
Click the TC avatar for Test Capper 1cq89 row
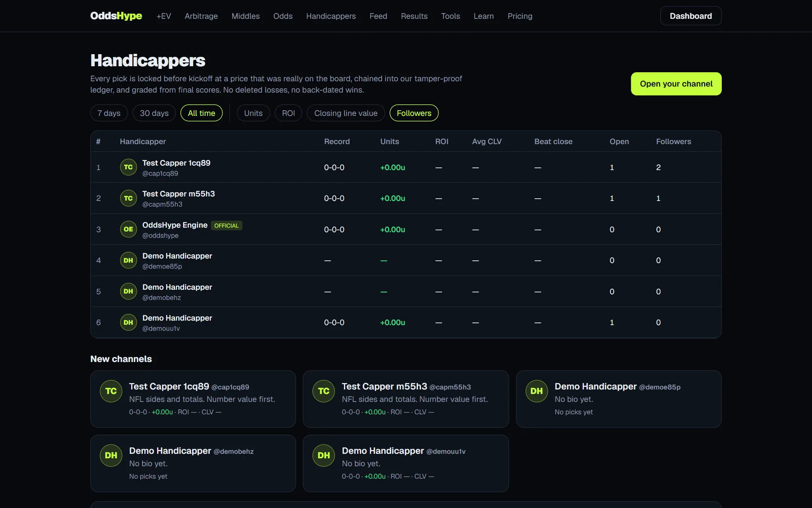click(128, 167)
